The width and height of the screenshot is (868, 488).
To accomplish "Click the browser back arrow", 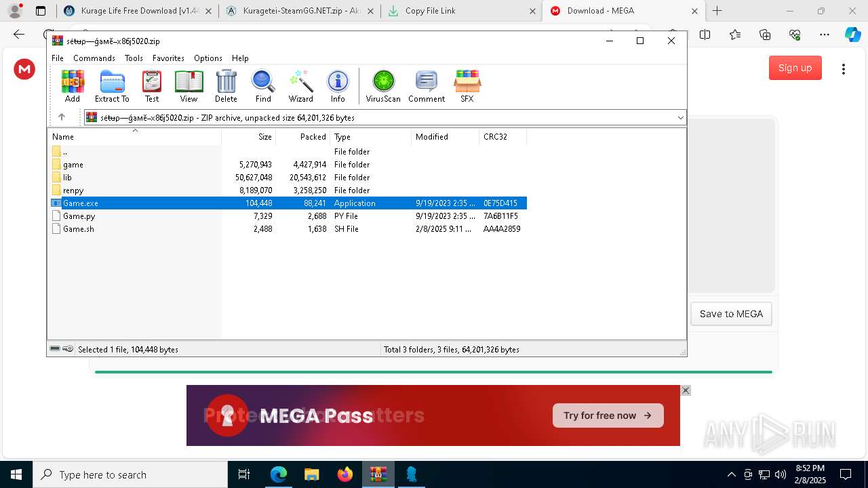I will 19,35.
